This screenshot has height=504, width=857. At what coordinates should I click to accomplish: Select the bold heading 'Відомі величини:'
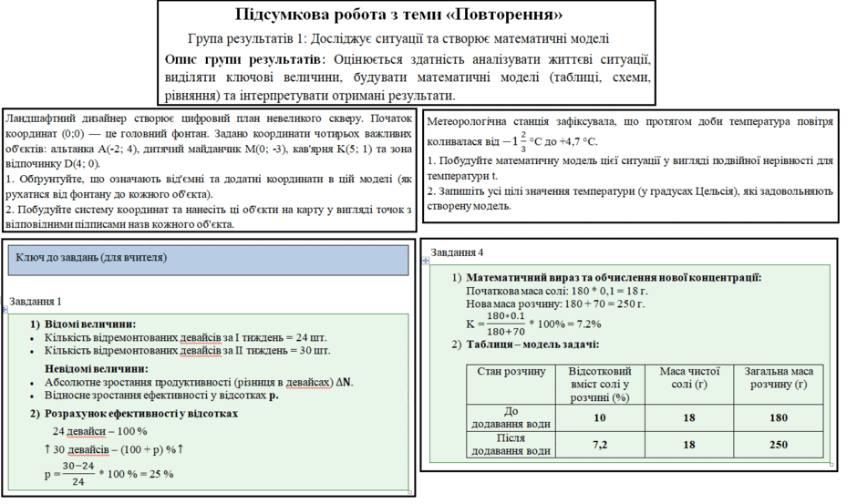90,324
